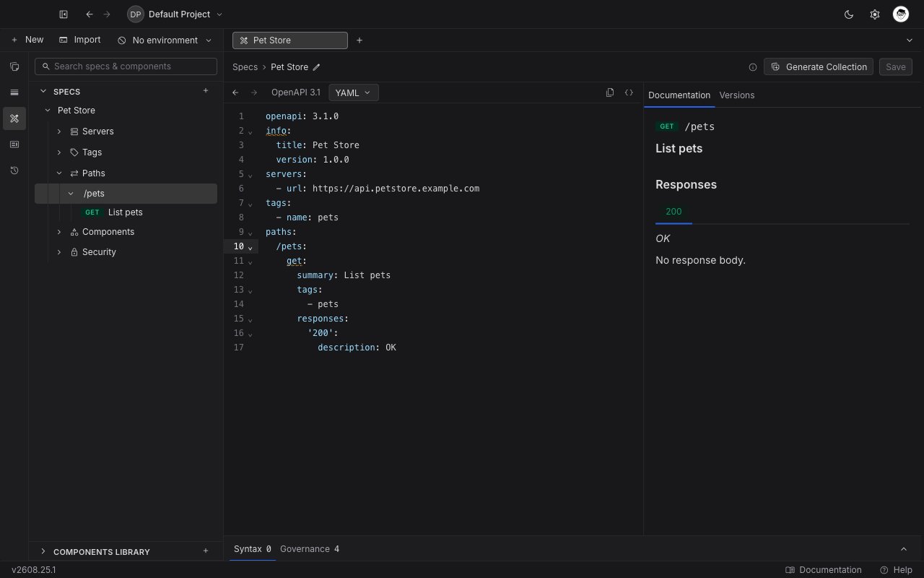Screen dimensions: 924x578
Task: Go forward using the top navigation arrow
Action: pos(107,14)
